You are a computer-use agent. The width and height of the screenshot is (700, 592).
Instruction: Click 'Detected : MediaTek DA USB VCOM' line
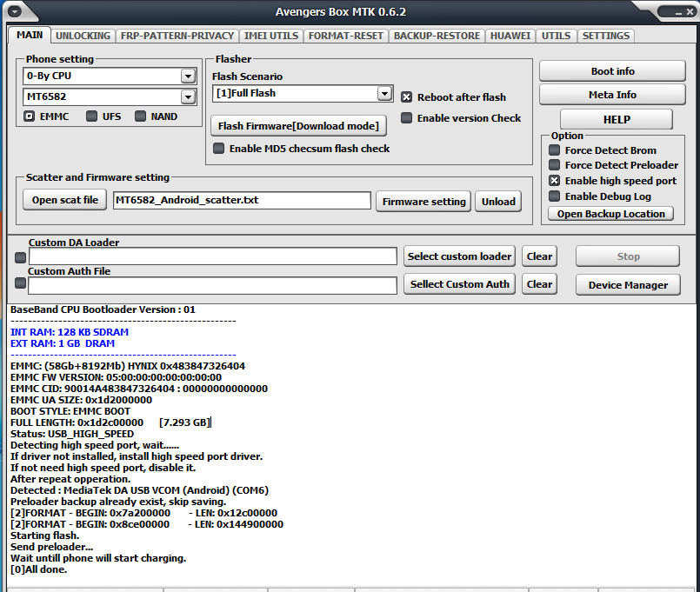pyautogui.click(x=139, y=490)
